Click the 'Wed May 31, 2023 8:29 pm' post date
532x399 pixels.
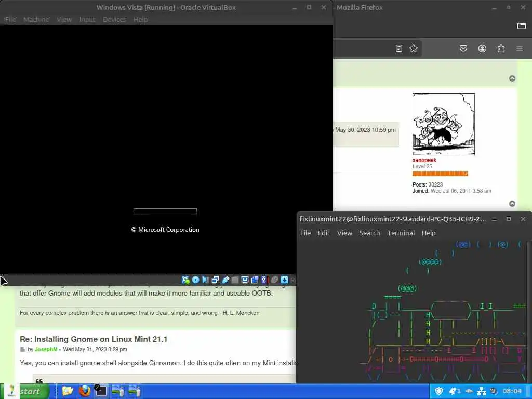coord(95,350)
